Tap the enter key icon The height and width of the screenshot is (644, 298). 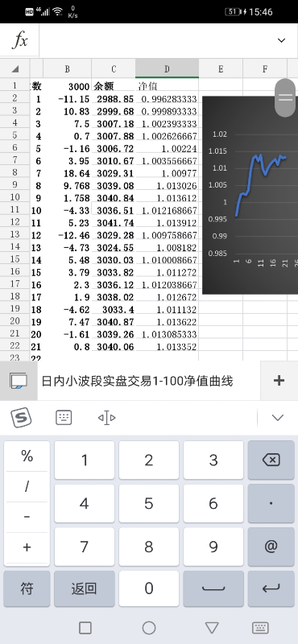tap(271, 588)
